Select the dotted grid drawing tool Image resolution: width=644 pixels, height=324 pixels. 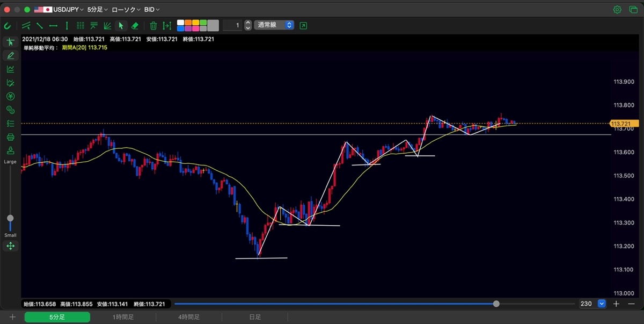click(80, 25)
